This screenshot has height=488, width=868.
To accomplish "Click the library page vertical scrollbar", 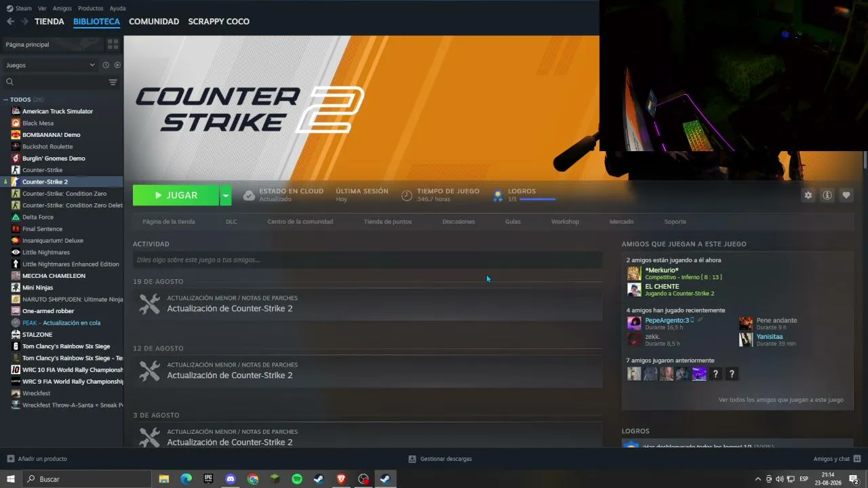I will [x=865, y=160].
